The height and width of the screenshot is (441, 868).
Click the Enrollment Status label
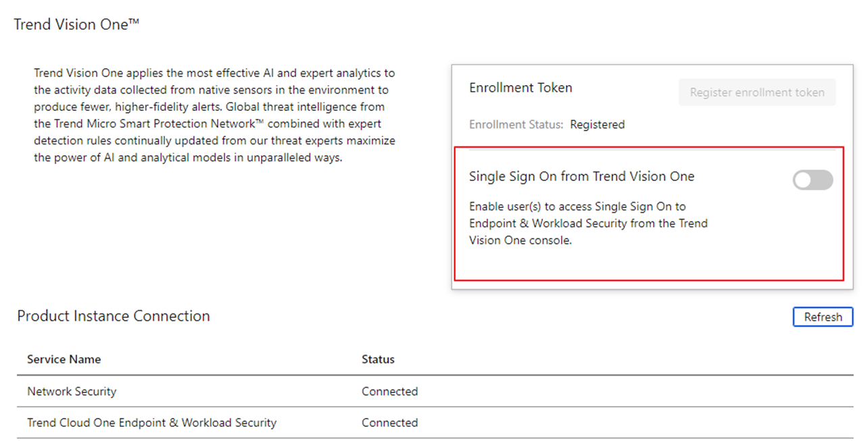click(x=516, y=124)
